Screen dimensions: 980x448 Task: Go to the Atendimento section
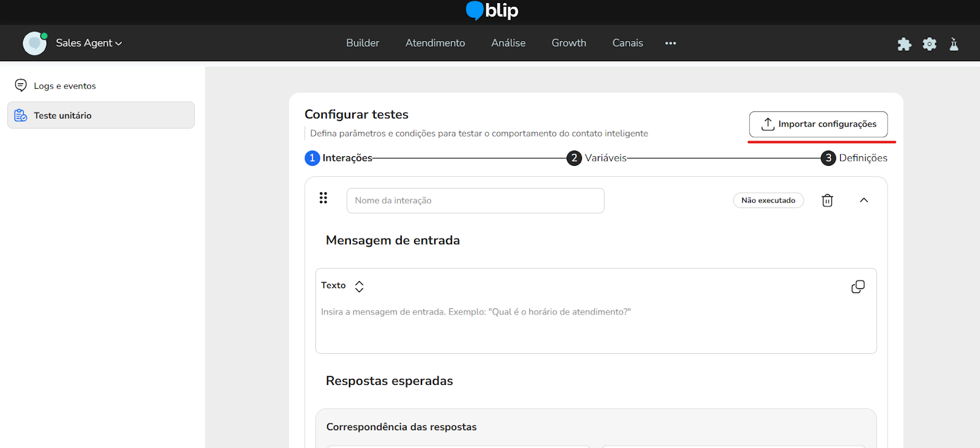pos(435,43)
